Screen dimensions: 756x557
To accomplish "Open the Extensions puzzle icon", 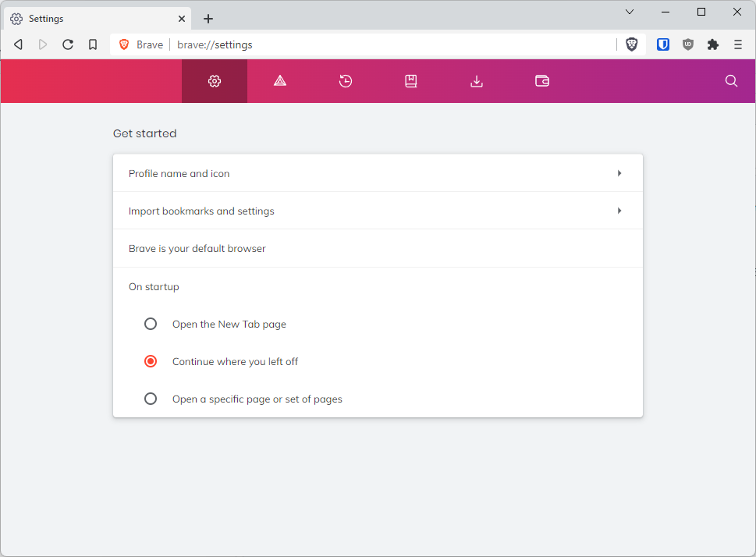I will [712, 44].
